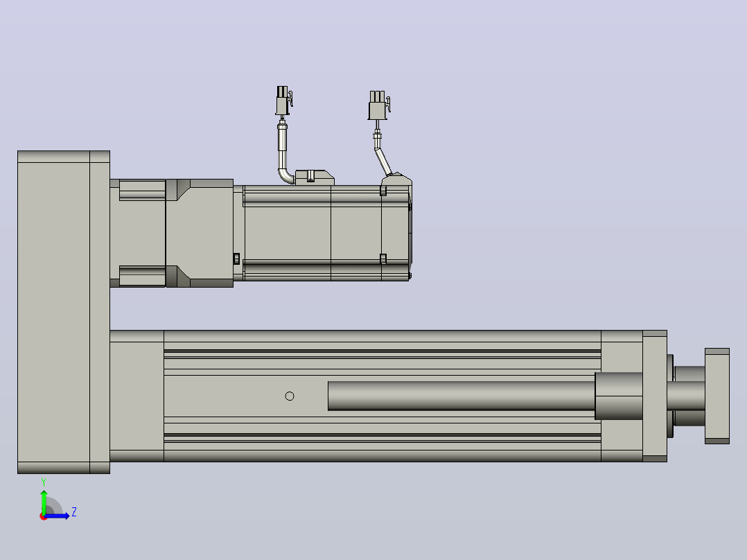Select the long cylindrical piston rod inside the actuator

coord(462,396)
